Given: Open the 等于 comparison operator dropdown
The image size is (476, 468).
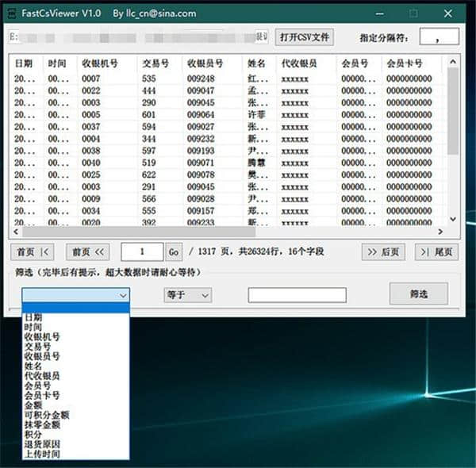Looking at the screenshot, I should 188,295.
